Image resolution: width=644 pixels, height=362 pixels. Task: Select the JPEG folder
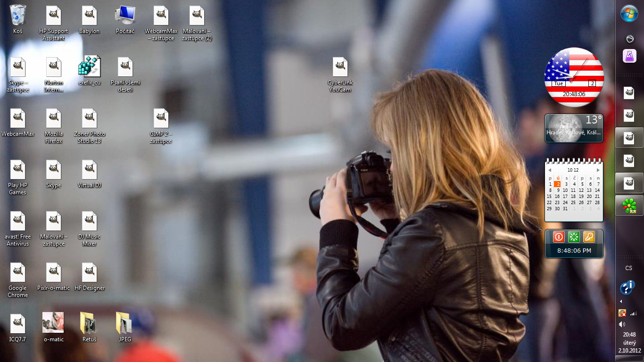124,323
